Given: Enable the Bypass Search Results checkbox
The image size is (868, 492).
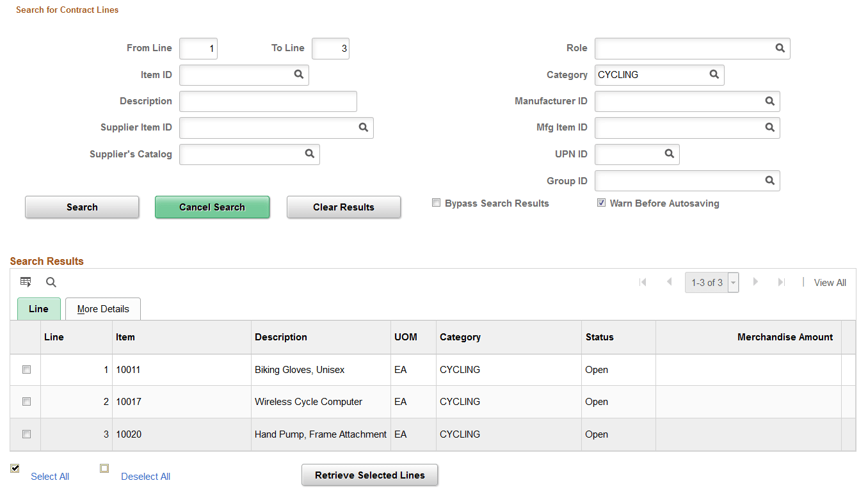Looking at the screenshot, I should [x=436, y=202].
